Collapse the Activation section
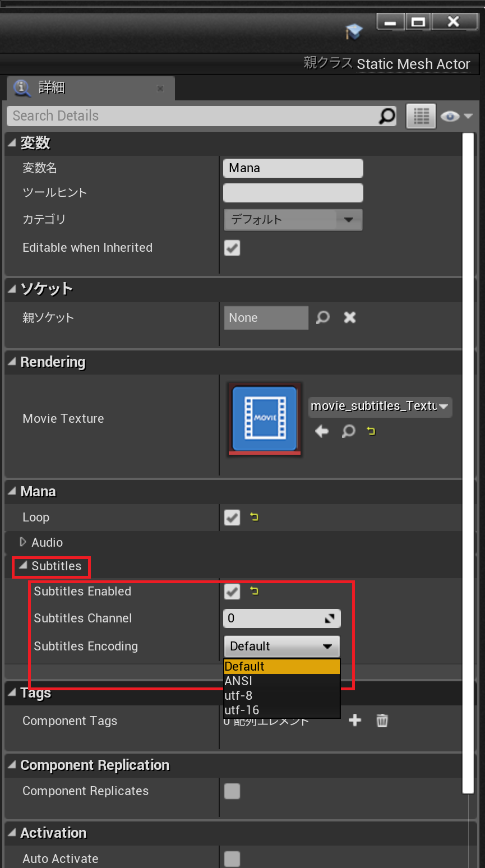485x868 pixels. click(x=12, y=833)
